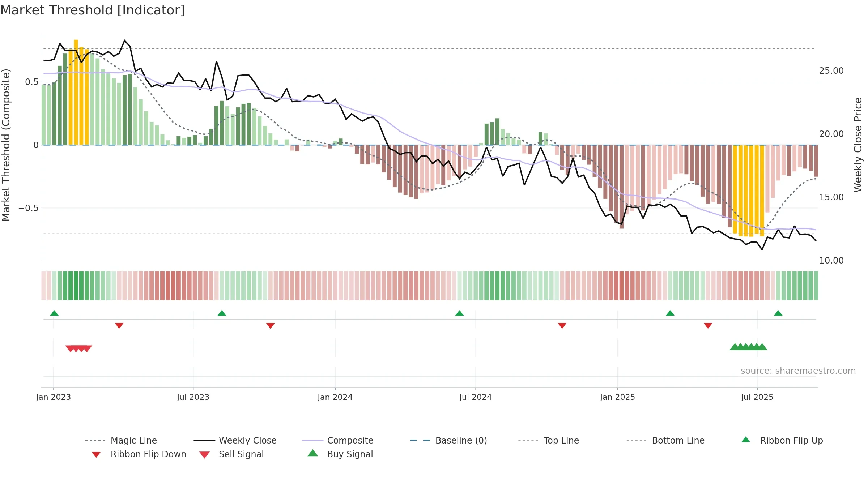Click the 0 composite axis label
This screenshot has width=868, height=488.
pos(36,145)
